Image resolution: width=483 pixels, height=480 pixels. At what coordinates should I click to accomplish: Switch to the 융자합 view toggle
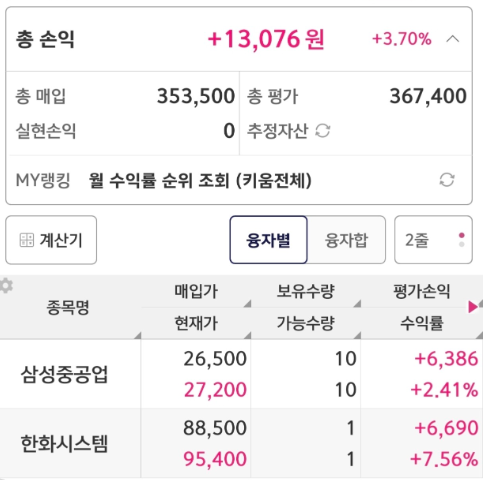(346, 240)
